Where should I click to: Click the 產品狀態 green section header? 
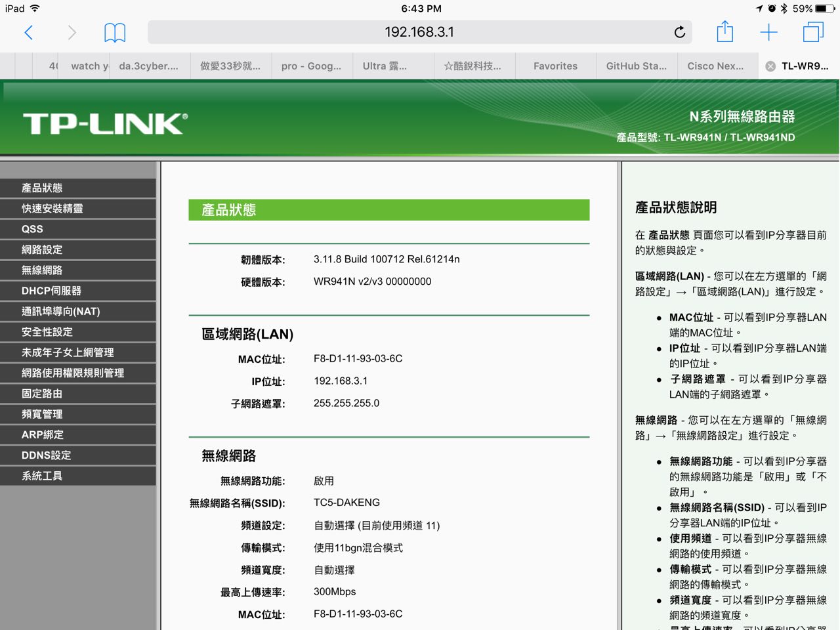[x=389, y=210]
